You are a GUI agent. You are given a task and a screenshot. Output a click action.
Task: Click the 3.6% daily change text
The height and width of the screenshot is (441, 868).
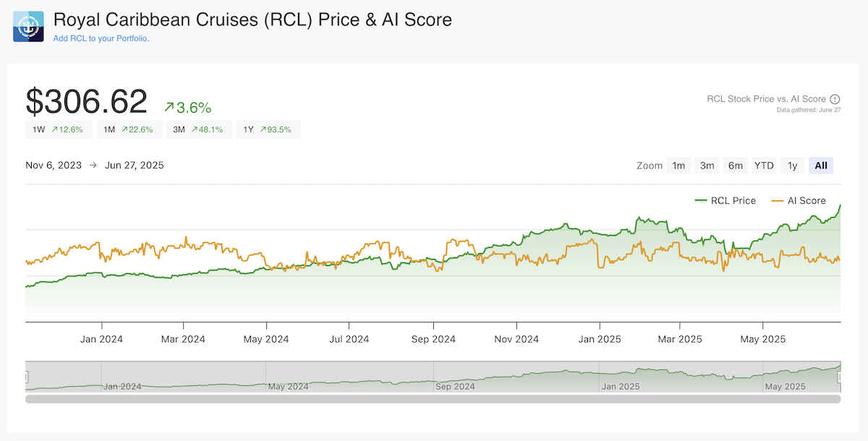pyautogui.click(x=194, y=108)
